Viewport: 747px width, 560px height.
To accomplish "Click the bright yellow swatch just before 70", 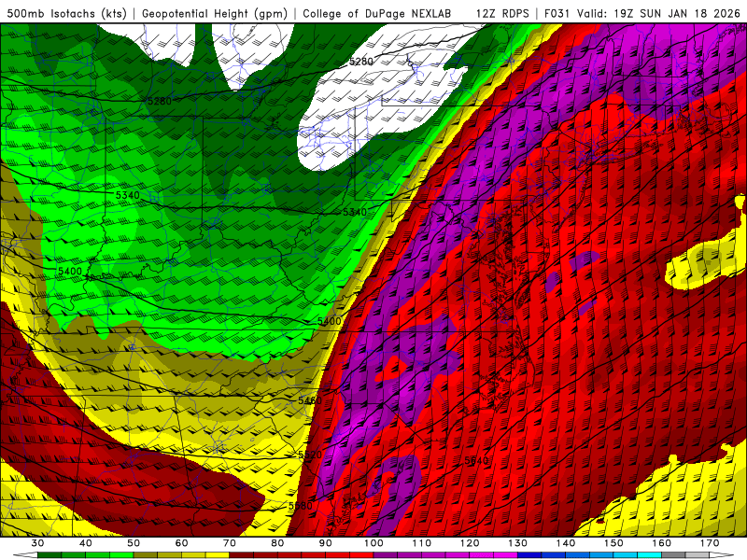I will click(218, 555).
